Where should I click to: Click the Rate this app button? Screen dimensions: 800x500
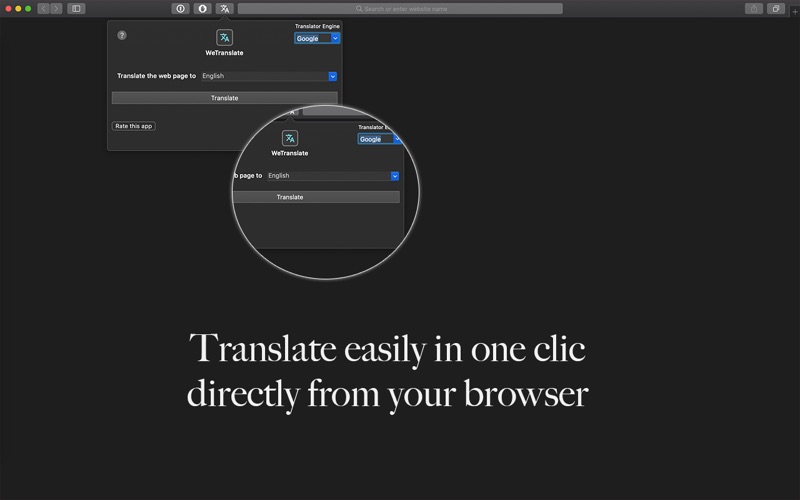pos(134,126)
